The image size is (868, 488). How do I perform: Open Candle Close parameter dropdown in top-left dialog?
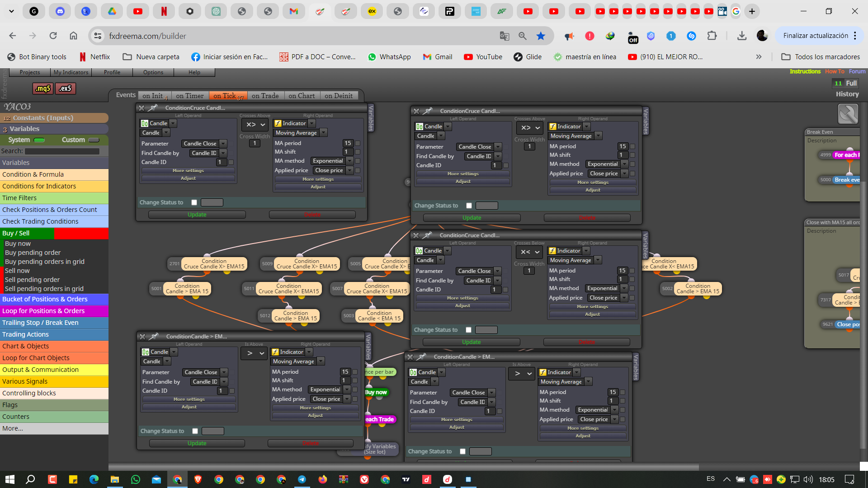click(204, 144)
